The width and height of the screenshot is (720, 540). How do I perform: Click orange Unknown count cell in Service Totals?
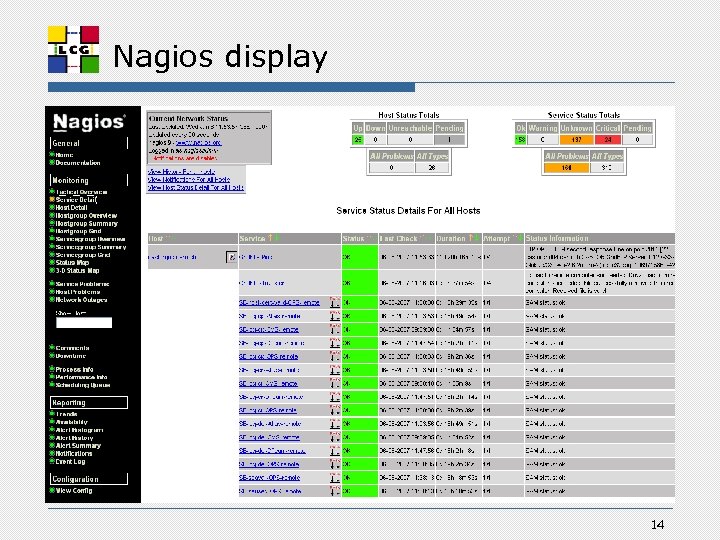576,140
